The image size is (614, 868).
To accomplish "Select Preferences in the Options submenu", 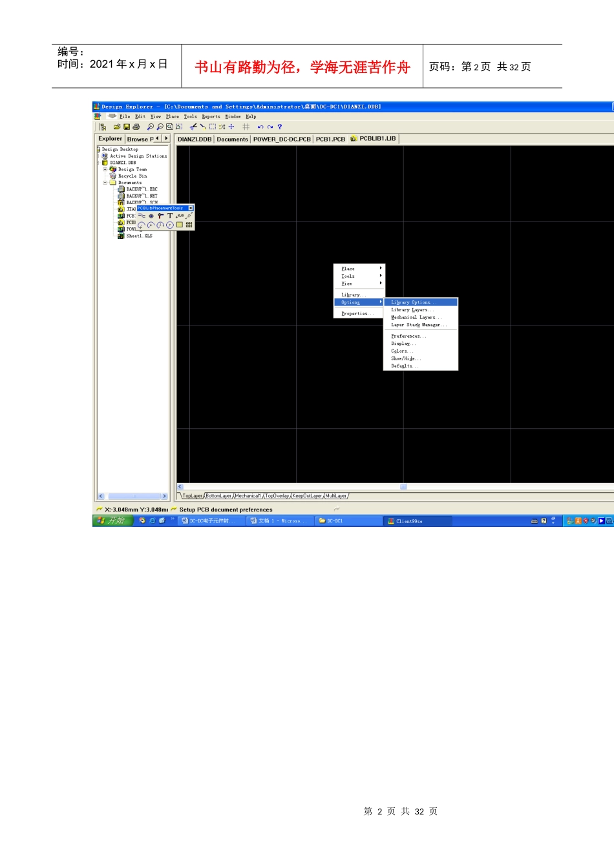I will pyautogui.click(x=408, y=336).
